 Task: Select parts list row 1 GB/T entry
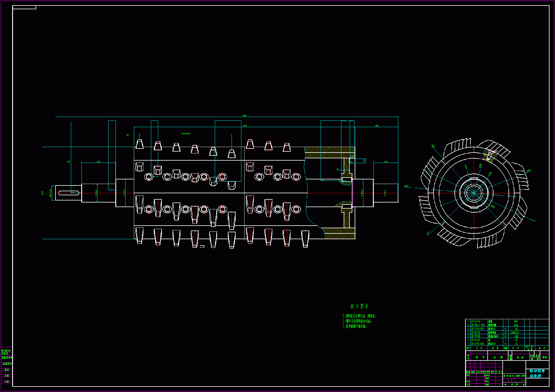pyautogui.click(x=477, y=344)
